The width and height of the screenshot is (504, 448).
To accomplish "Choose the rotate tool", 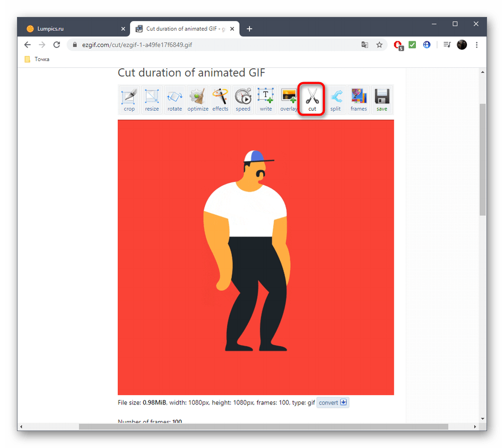I will click(175, 100).
